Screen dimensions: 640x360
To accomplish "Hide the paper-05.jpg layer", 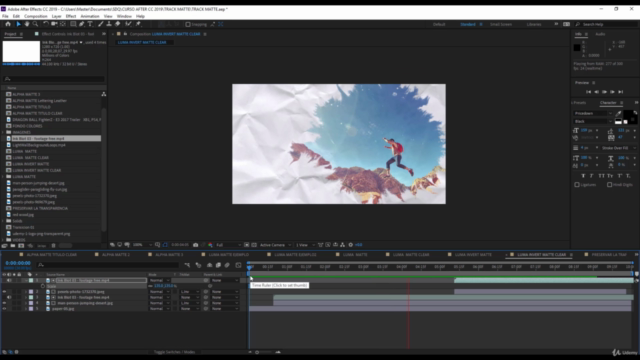I will [4, 309].
